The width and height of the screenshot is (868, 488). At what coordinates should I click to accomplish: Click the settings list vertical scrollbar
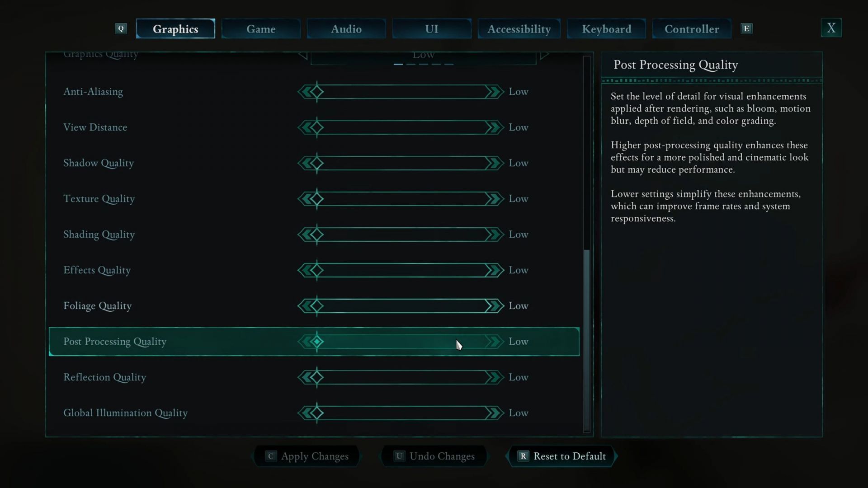pyautogui.click(x=587, y=244)
